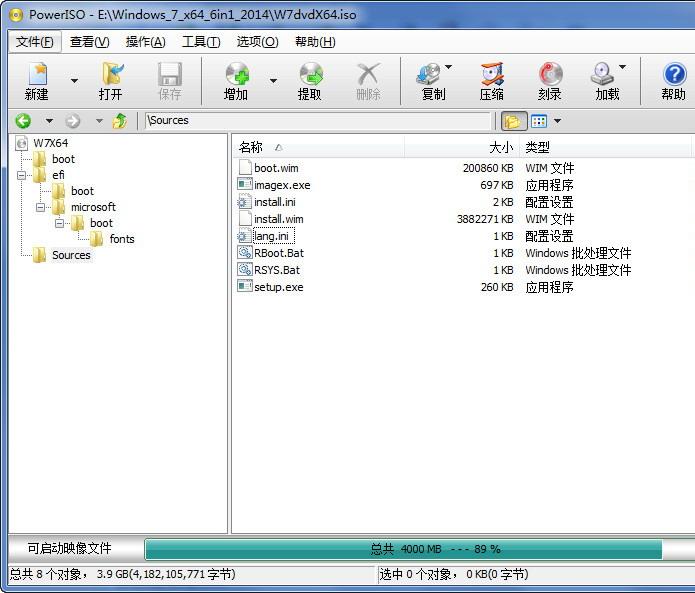Open the 选项(O) menu

[x=257, y=42]
